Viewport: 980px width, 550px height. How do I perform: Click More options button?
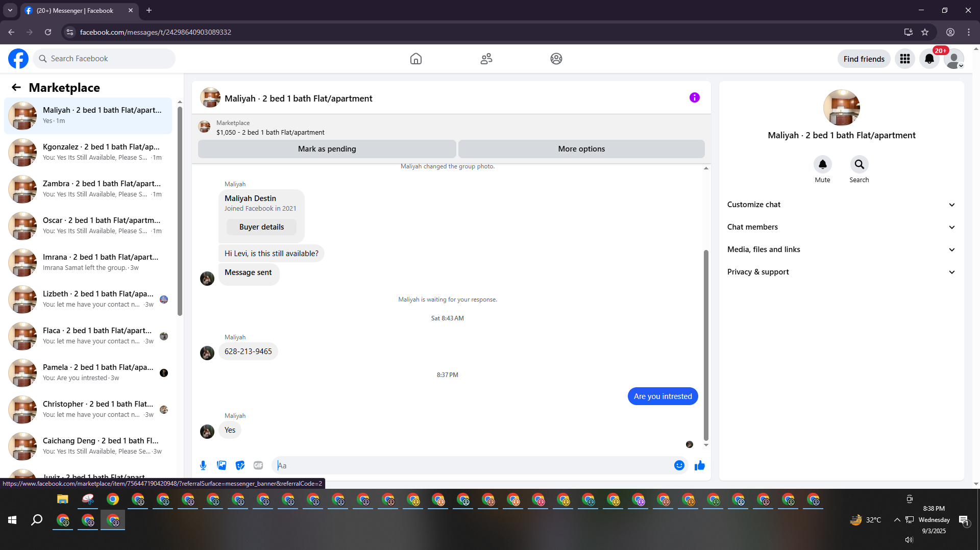click(x=581, y=149)
